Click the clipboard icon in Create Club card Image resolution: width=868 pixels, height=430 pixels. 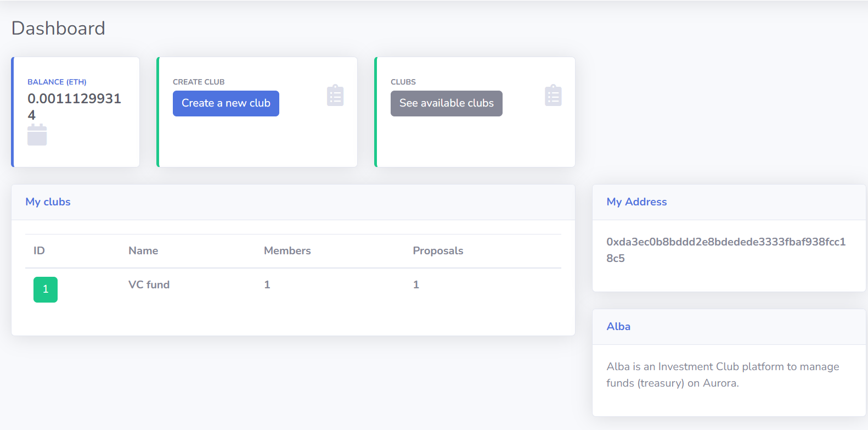335,96
